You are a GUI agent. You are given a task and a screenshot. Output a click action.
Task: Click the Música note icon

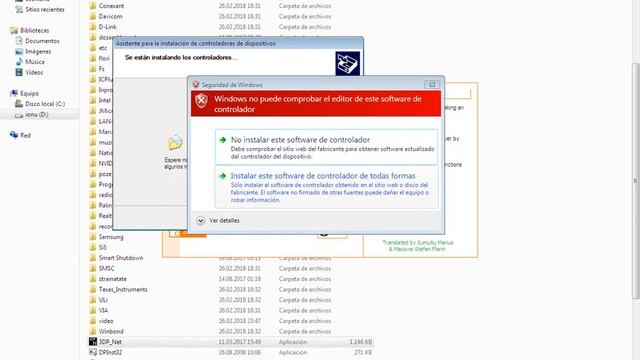coord(19,62)
